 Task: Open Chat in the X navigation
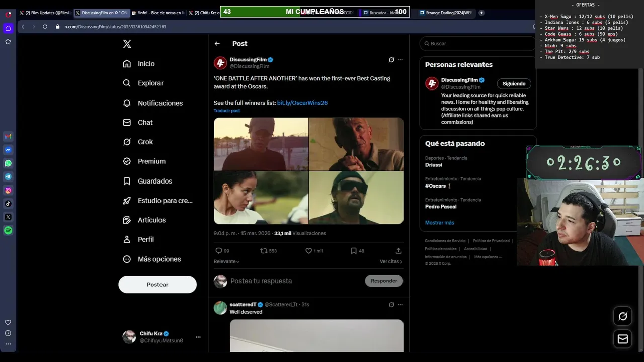point(138,123)
